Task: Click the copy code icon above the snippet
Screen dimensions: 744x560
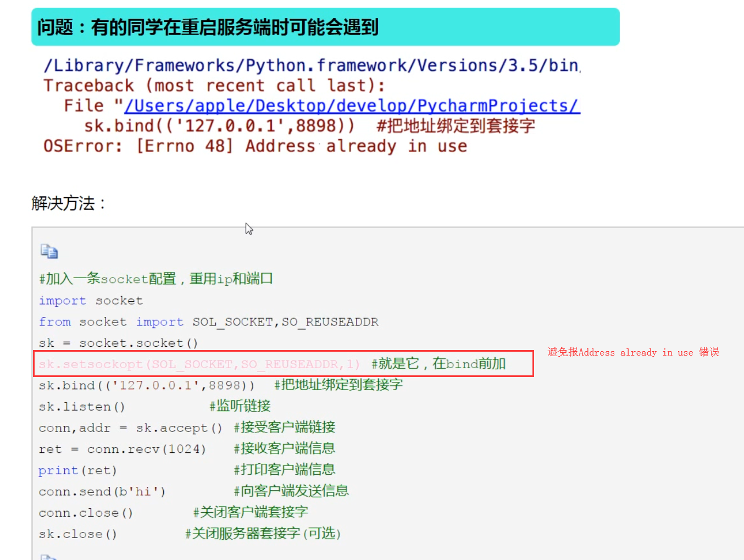Action: tap(49, 251)
